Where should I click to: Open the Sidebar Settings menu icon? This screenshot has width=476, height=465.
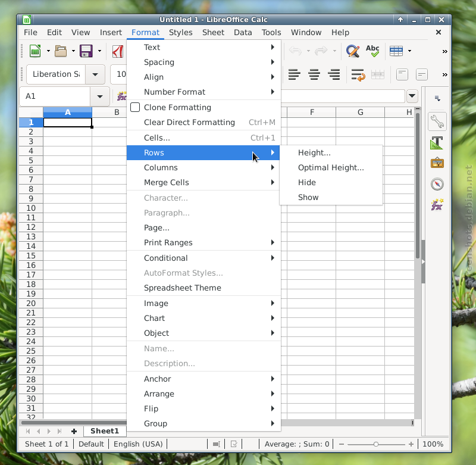pos(437,98)
